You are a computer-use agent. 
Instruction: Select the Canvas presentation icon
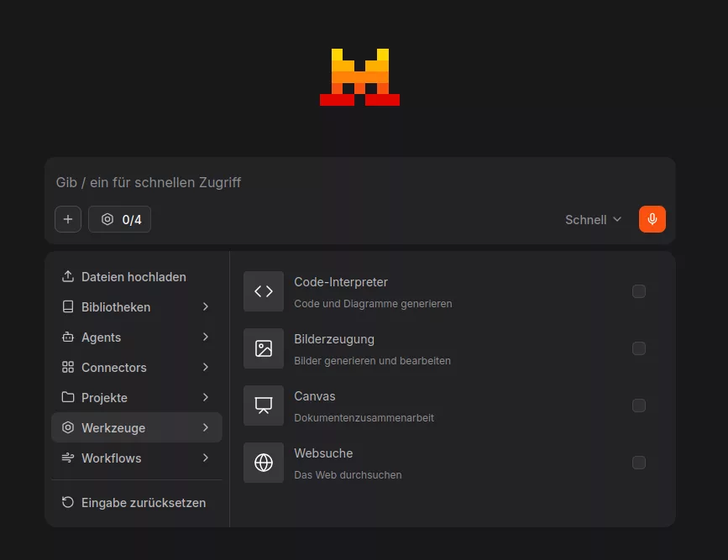[x=263, y=406]
